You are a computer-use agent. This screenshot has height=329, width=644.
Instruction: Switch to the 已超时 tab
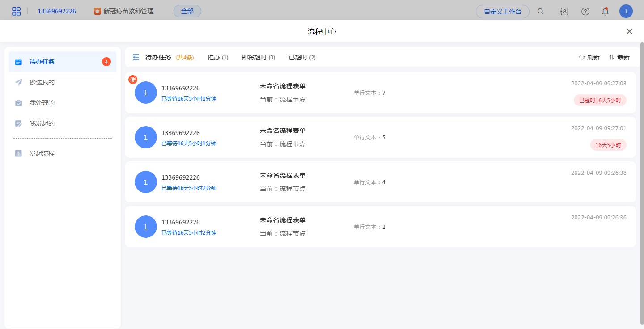pos(302,57)
